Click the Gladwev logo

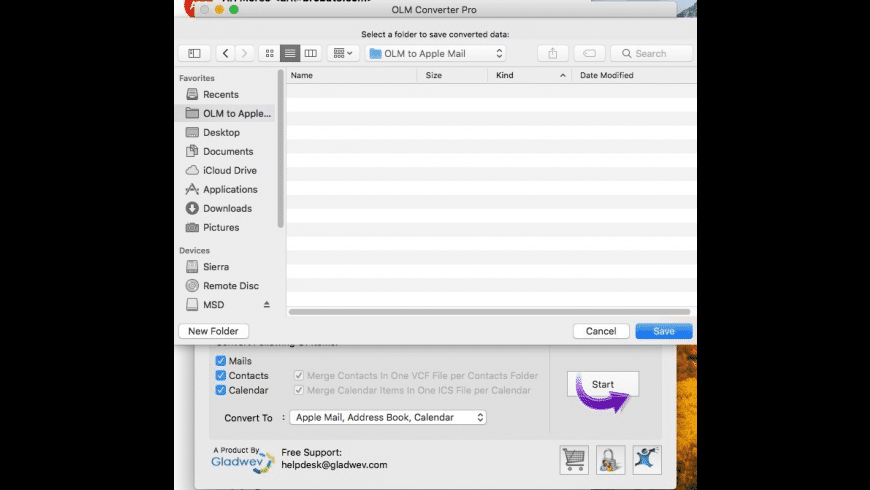pyautogui.click(x=242, y=461)
